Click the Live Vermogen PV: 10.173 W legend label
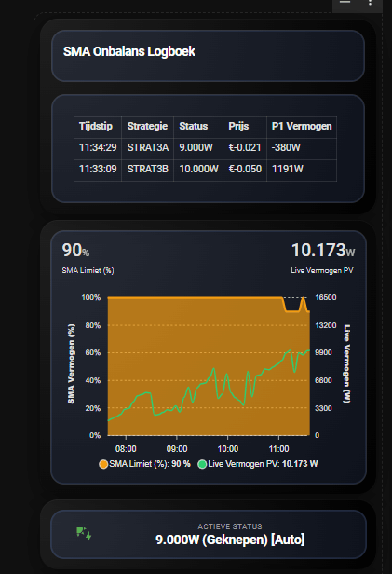This screenshot has height=574, width=392. (263, 464)
